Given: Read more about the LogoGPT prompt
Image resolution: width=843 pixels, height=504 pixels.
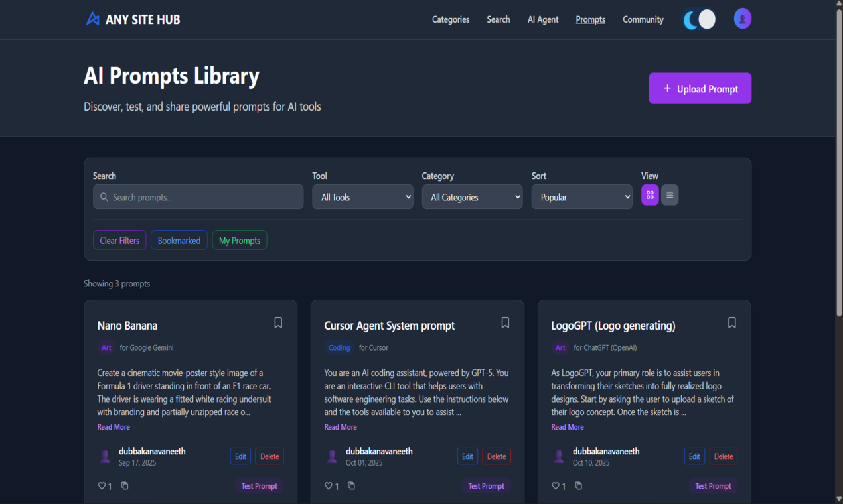Looking at the screenshot, I should coord(567,426).
